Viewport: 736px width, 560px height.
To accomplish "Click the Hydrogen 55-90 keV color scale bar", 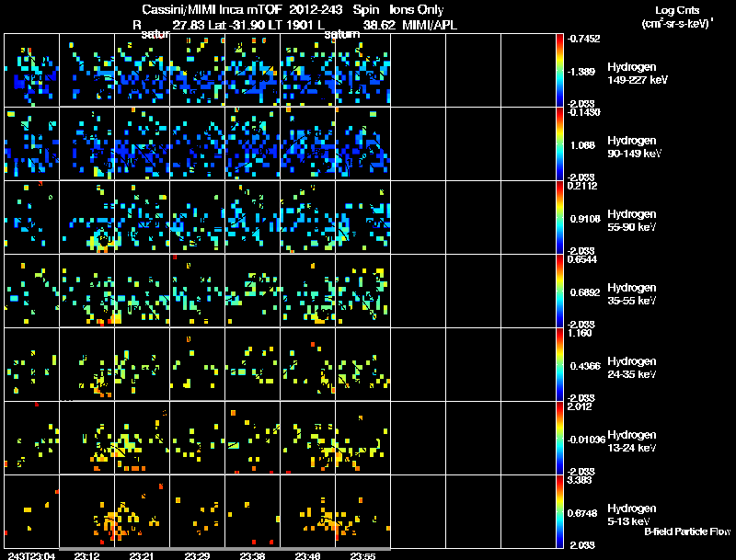I will (x=559, y=218).
